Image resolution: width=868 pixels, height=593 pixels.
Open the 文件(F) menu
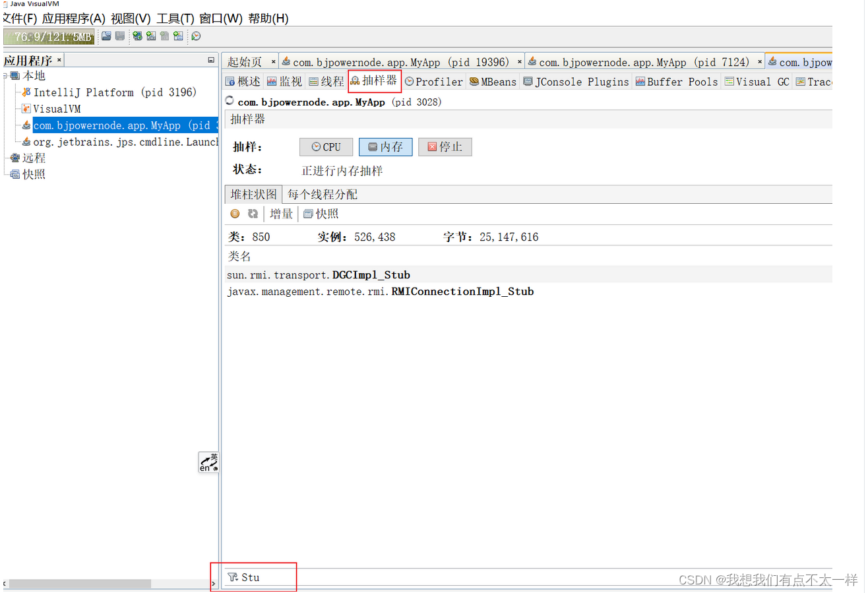point(20,18)
